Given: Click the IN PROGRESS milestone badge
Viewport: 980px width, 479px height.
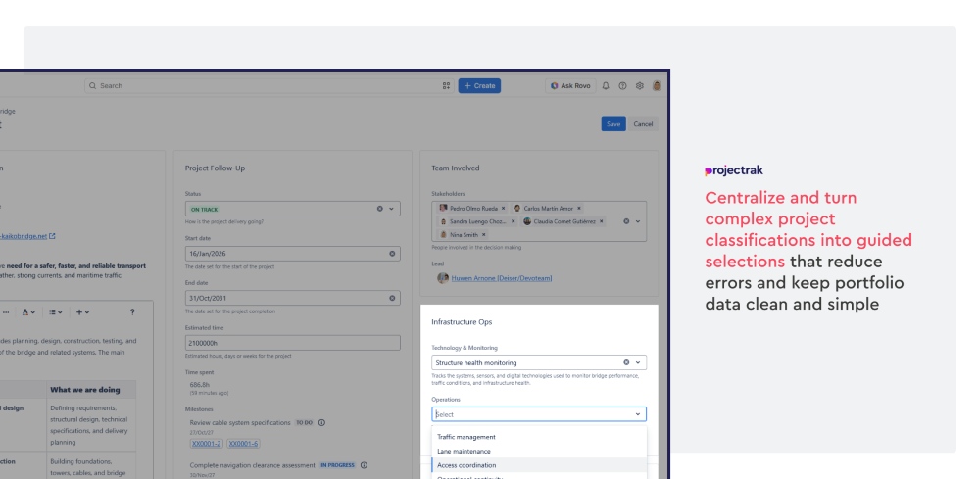Looking at the screenshot, I should [337, 465].
